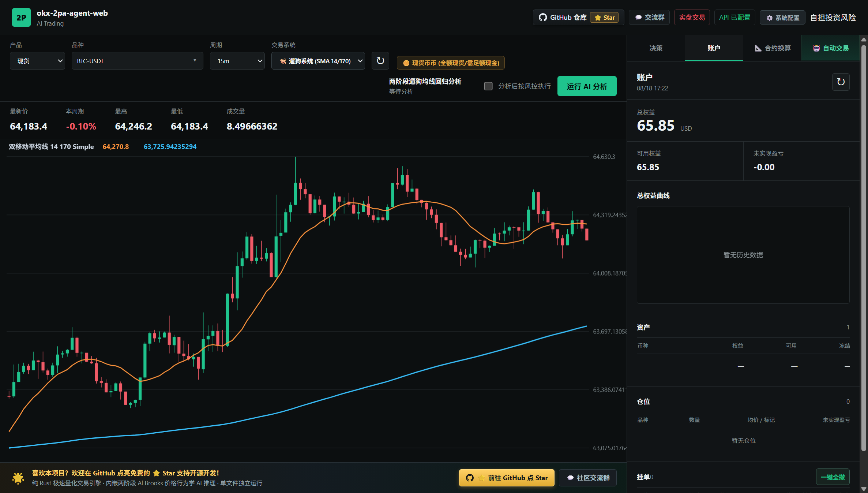868x493 pixels.
Task: Click the yellow Star badge in header
Action: pos(604,18)
